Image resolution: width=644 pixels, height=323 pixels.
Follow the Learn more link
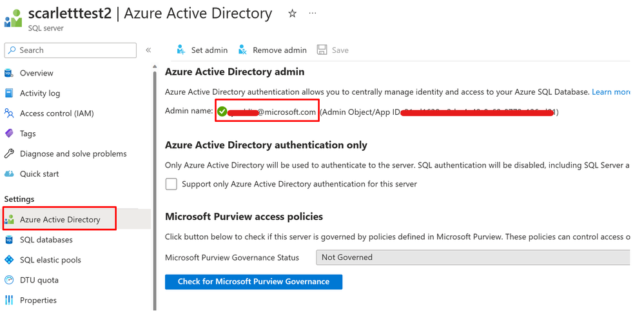click(x=610, y=92)
